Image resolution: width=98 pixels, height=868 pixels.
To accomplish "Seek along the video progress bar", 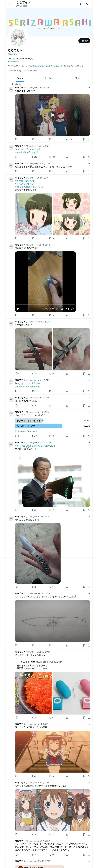I will click(x=45, y=305).
